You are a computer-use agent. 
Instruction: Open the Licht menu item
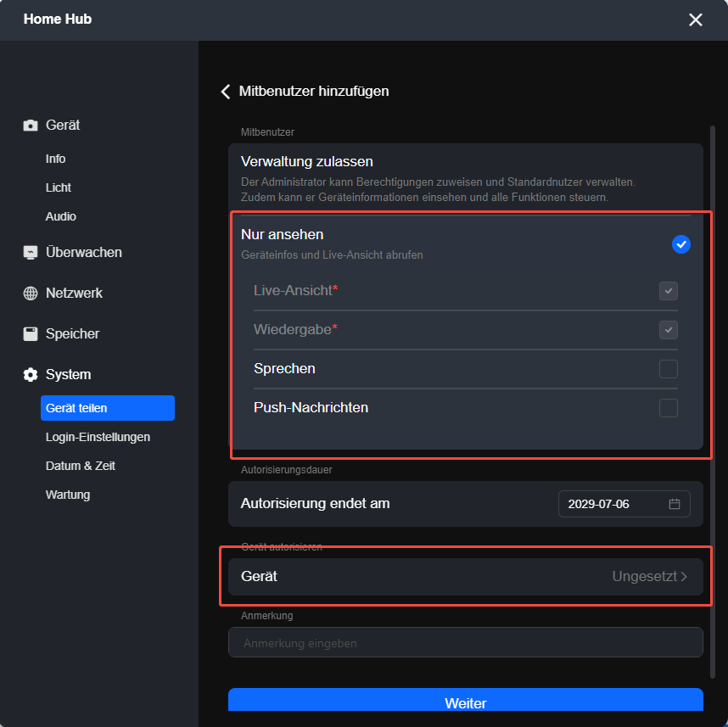pyautogui.click(x=59, y=187)
